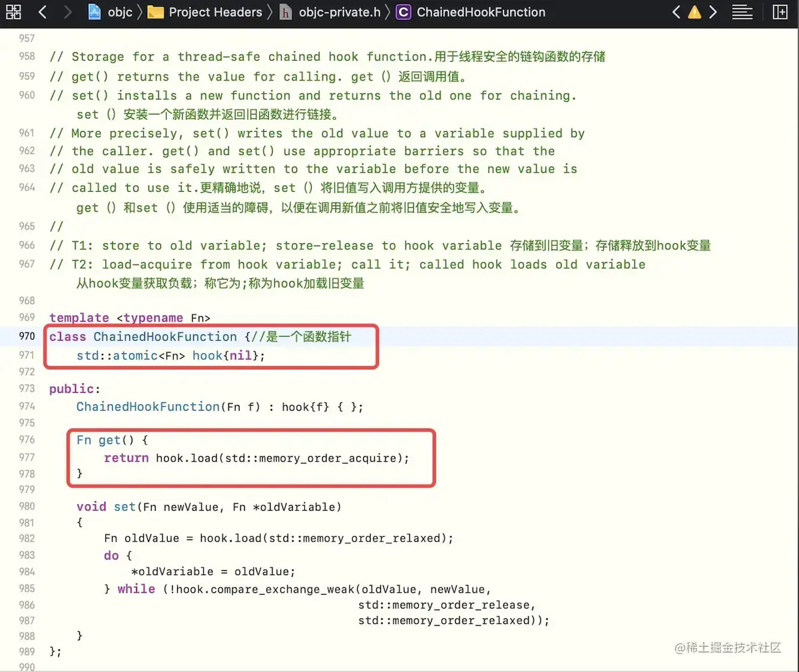Click the objc project icon in jump bar

(x=95, y=12)
